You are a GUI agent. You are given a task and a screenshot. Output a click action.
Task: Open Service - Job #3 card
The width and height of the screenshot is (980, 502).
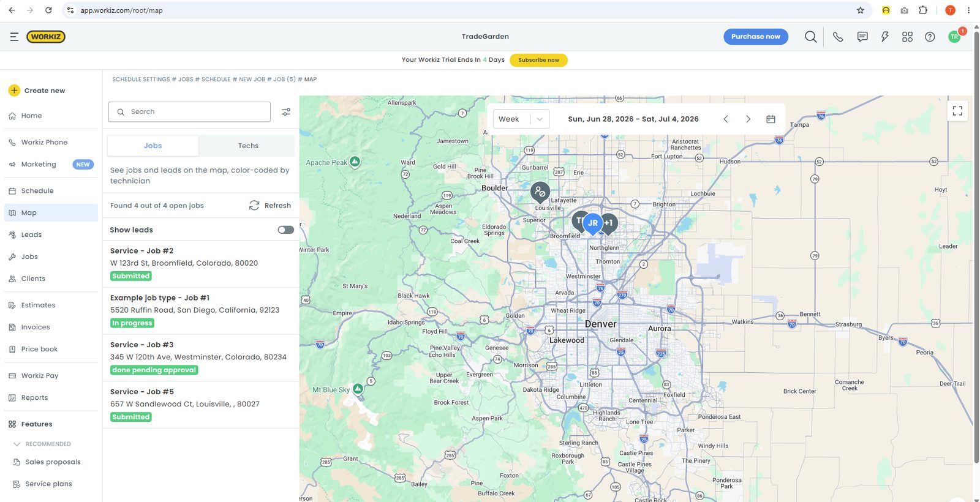pyautogui.click(x=201, y=358)
